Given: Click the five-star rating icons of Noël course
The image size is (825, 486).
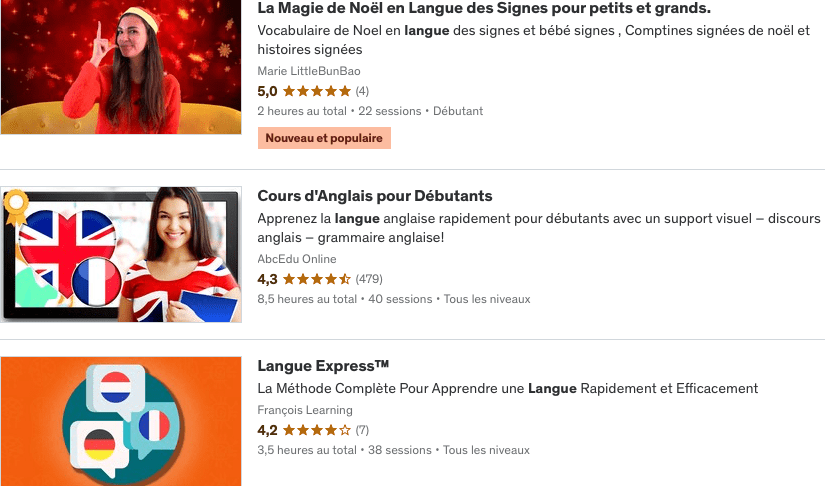Looking at the screenshot, I should click(x=317, y=92).
